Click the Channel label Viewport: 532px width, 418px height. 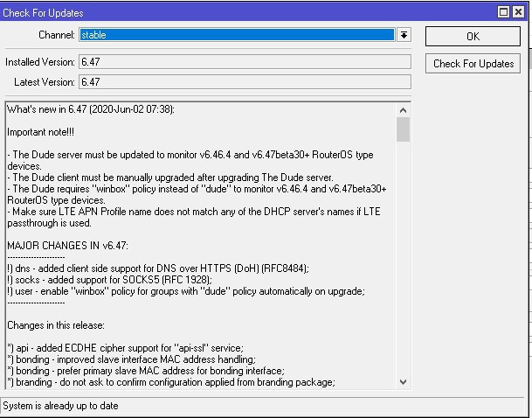[x=57, y=35]
